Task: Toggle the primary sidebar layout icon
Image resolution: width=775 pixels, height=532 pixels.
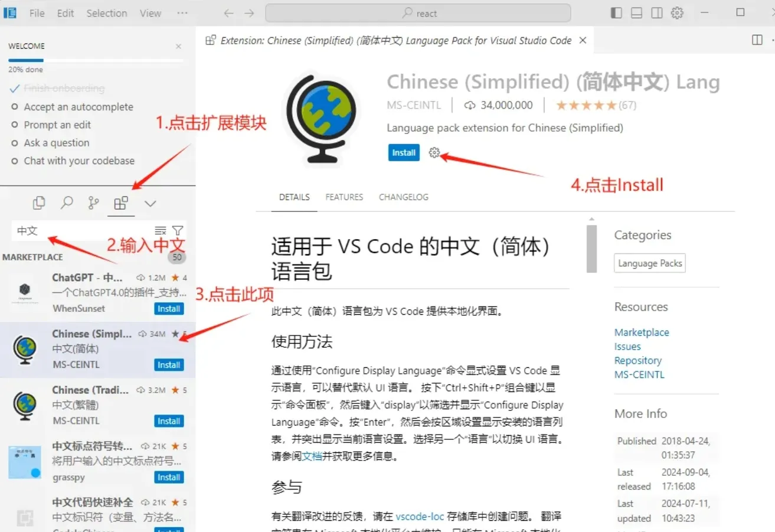Action: 616,13
